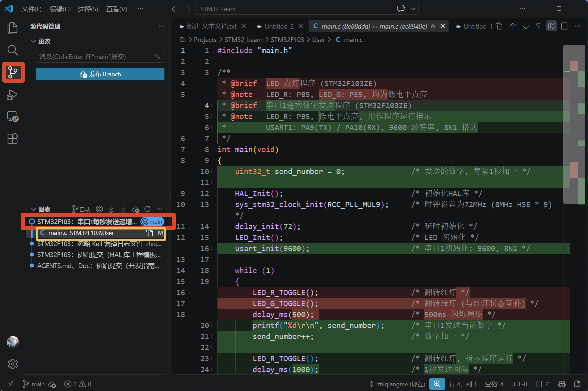Navigate back arrow in title bar
The width and height of the screenshot is (588, 391).
click(174, 9)
